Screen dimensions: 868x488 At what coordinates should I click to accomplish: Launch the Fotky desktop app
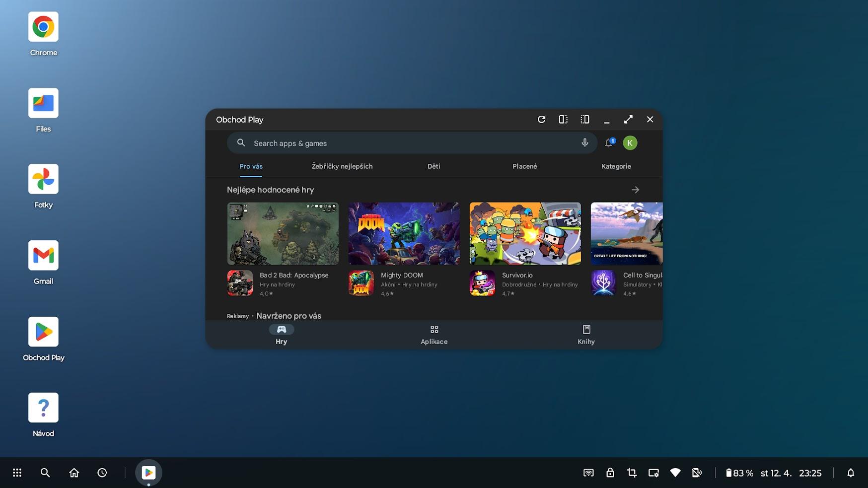pos(43,179)
